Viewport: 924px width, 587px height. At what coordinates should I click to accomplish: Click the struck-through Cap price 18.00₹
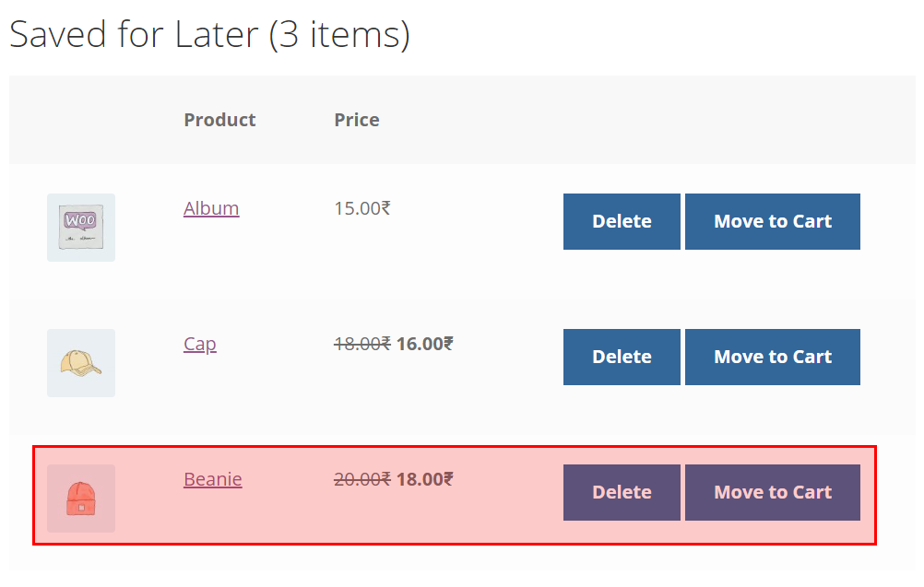click(x=362, y=344)
